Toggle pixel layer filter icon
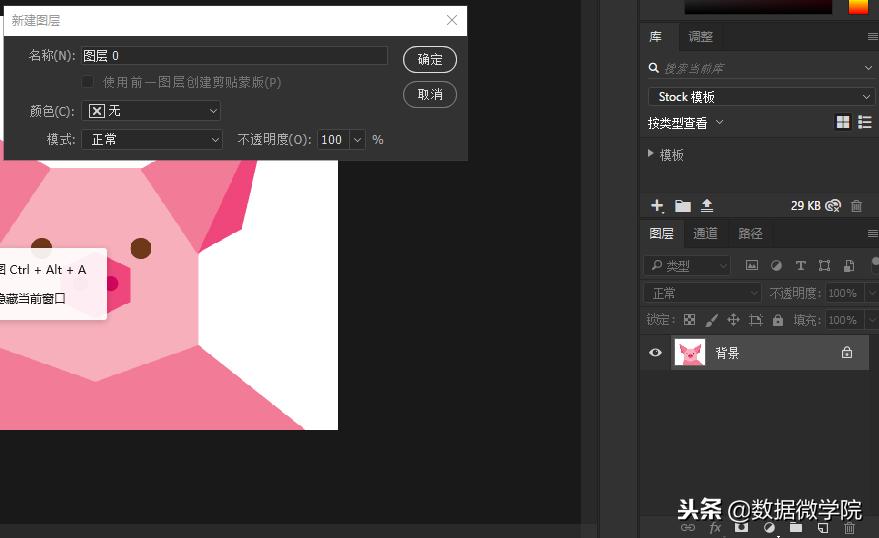The image size is (879, 538). coord(752,265)
